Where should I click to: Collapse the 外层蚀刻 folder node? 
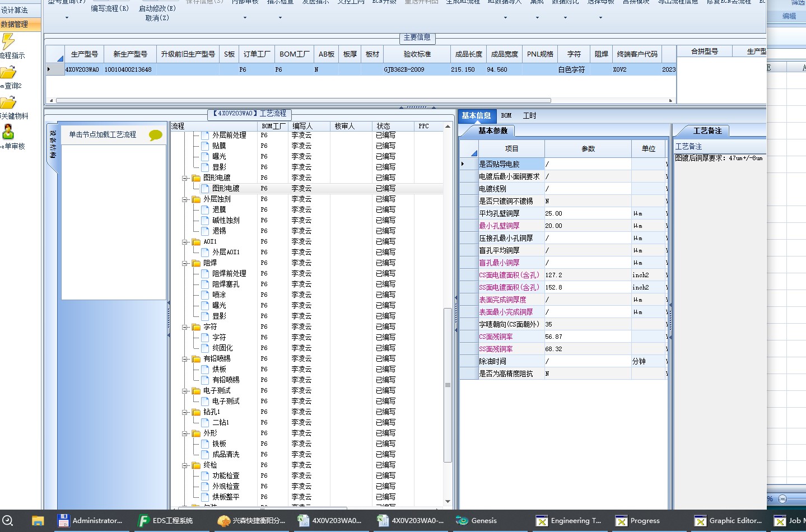point(185,199)
